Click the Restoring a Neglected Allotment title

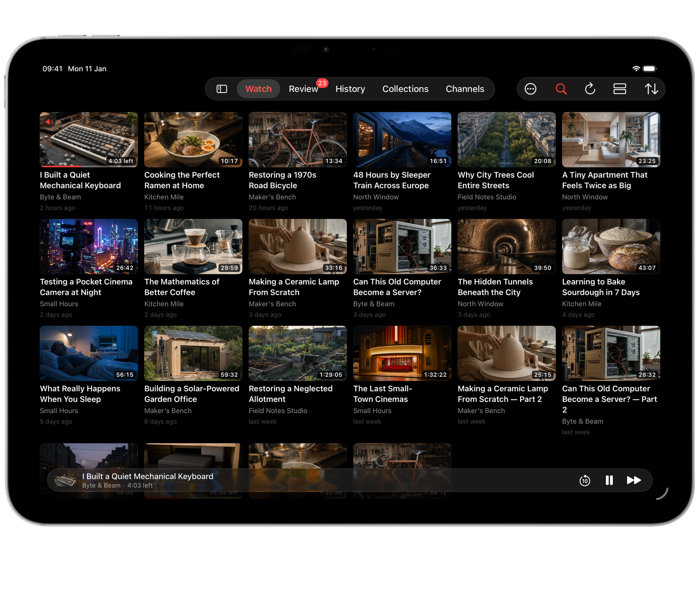[290, 394]
